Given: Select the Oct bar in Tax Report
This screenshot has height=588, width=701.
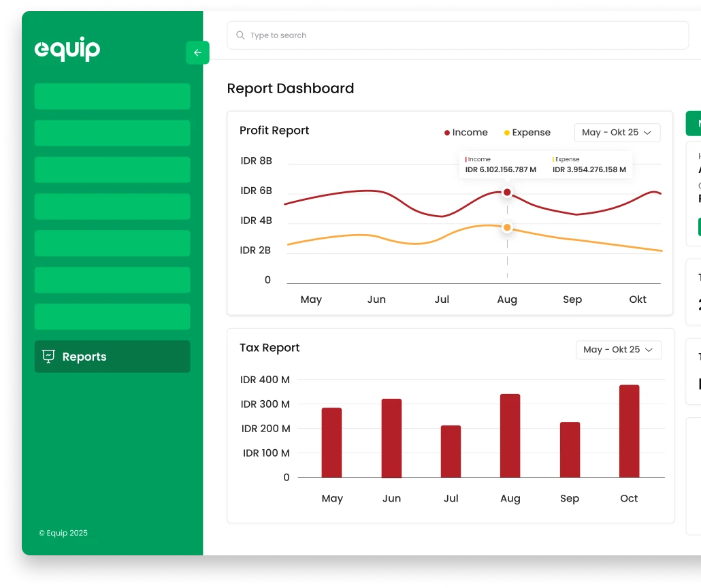Looking at the screenshot, I should click(629, 431).
